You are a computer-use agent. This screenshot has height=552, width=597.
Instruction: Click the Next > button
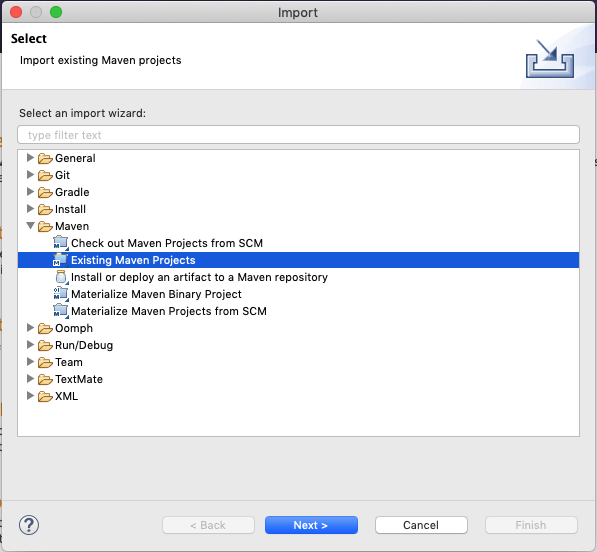311,525
